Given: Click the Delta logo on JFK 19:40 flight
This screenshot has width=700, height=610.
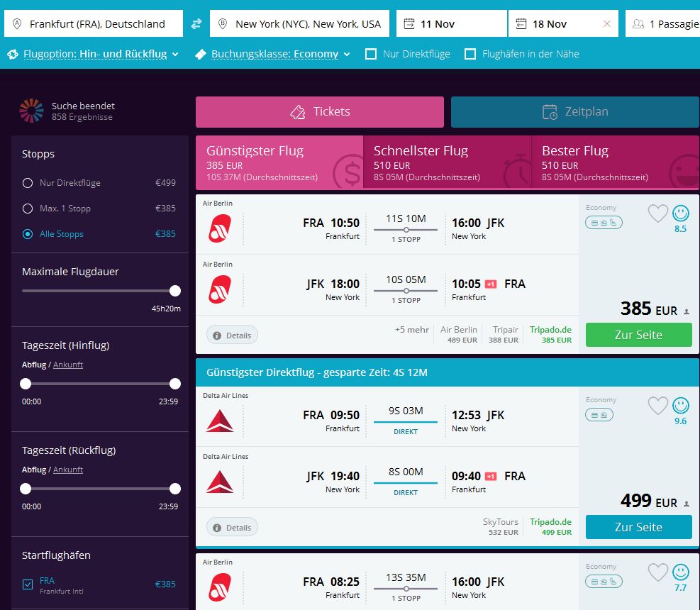Looking at the screenshot, I should point(220,482).
